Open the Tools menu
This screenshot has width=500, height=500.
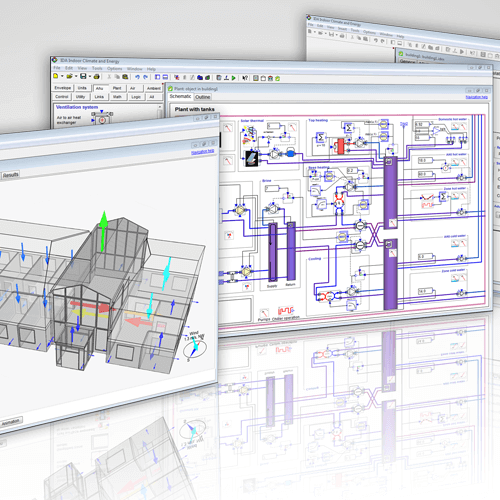pos(97,68)
